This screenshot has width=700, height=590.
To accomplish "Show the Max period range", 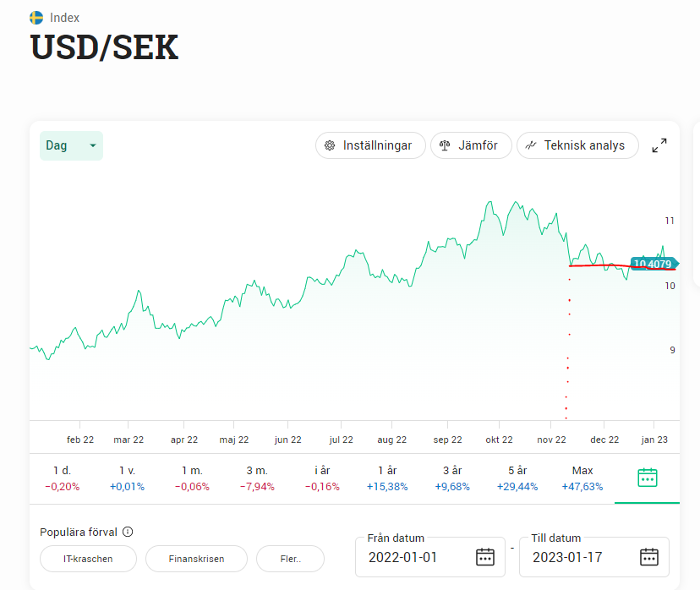I will tap(582, 478).
